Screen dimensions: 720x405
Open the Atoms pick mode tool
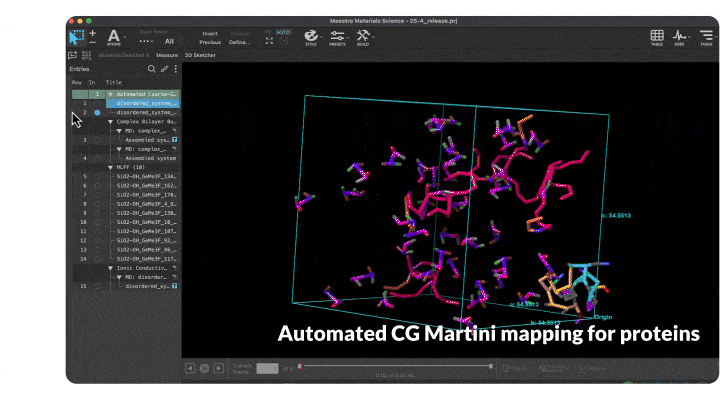(113, 37)
